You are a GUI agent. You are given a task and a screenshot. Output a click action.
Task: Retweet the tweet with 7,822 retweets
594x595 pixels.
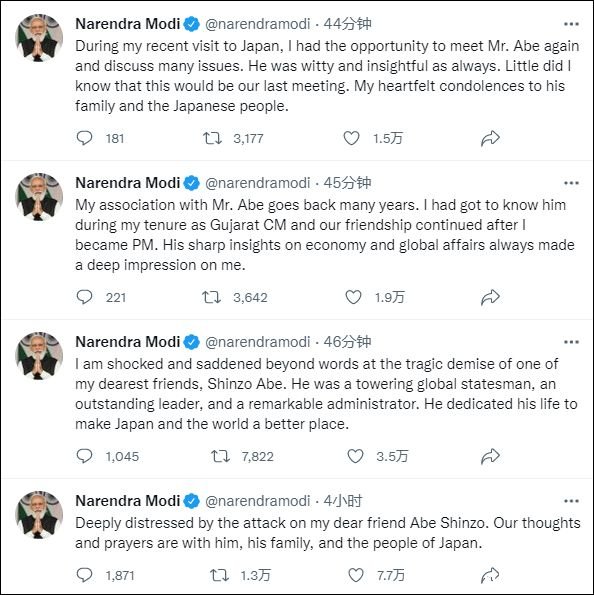pos(220,456)
